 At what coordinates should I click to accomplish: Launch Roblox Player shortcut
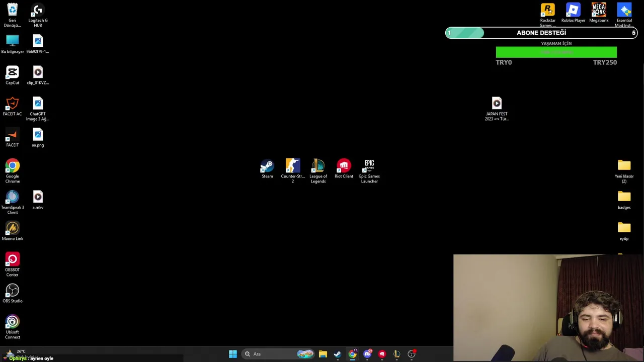573,13
